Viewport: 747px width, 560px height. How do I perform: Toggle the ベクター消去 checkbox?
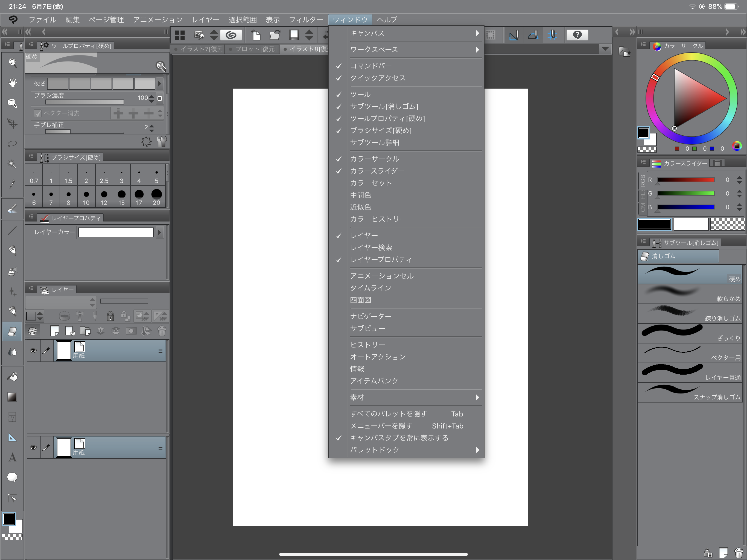pyautogui.click(x=38, y=113)
